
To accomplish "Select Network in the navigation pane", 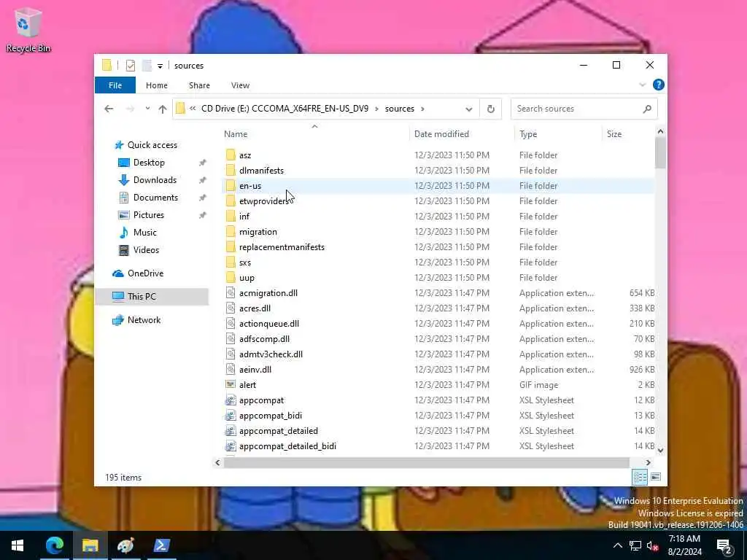I will point(144,320).
